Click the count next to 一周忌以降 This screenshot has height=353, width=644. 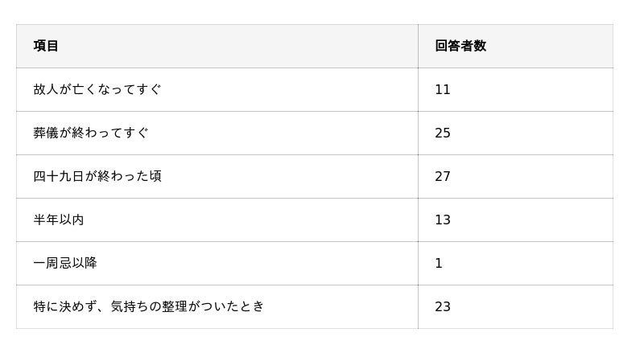click(x=439, y=263)
